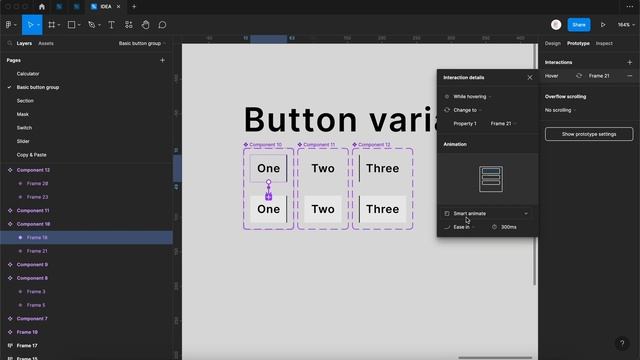Click the canvas vertical scrollbar
This screenshot has height=360, width=640.
[534, 164]
